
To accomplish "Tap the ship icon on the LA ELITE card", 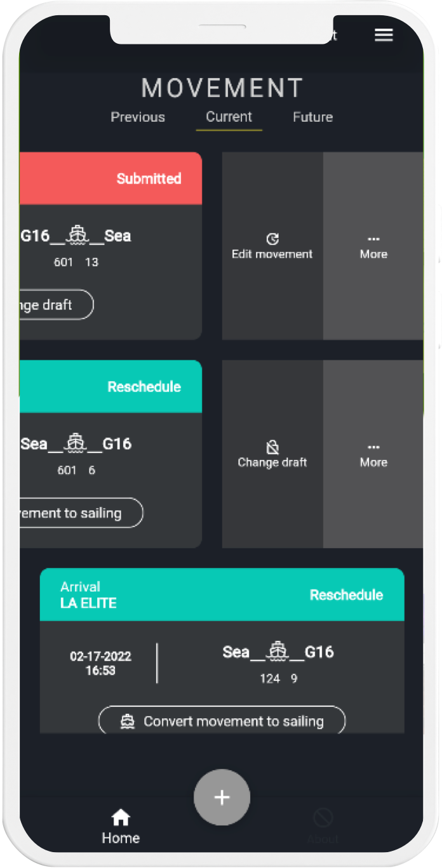I will coord(278,652).
